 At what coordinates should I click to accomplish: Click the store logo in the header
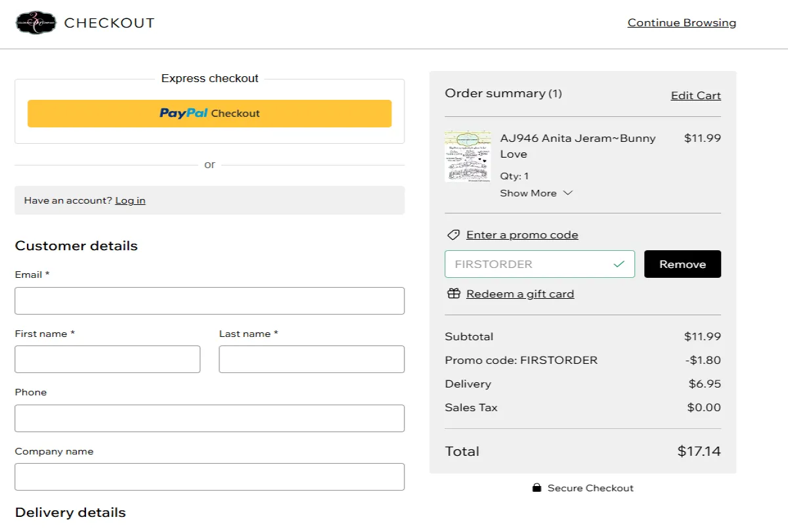(36, 22)
